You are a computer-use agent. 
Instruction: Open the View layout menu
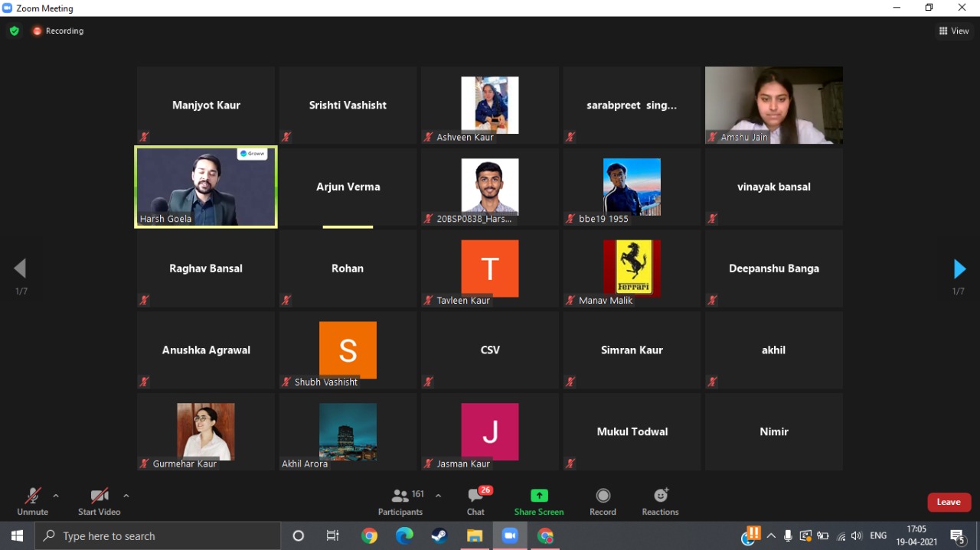[x=954, y=31]
